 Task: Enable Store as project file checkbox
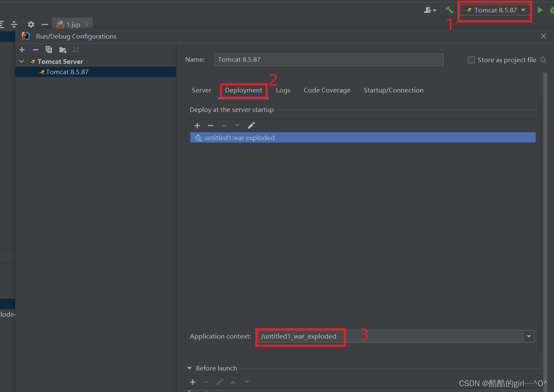pyautogui.click(x=471, y=60)
